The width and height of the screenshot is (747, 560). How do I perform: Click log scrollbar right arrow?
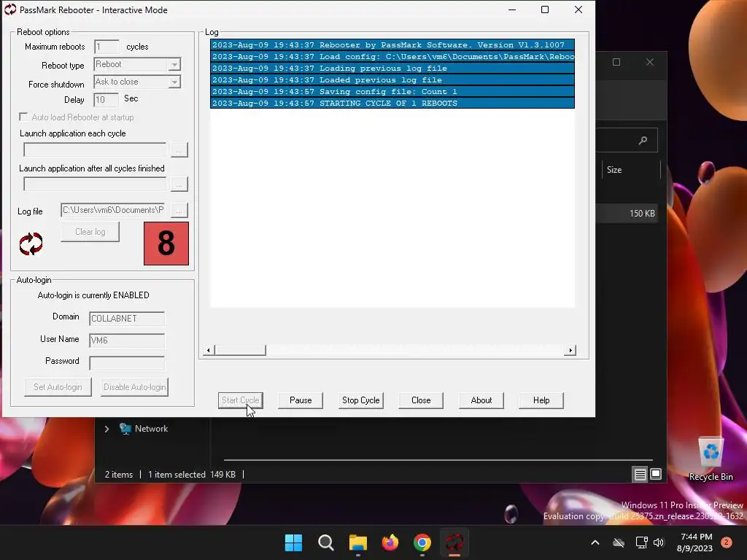[570, 351]
